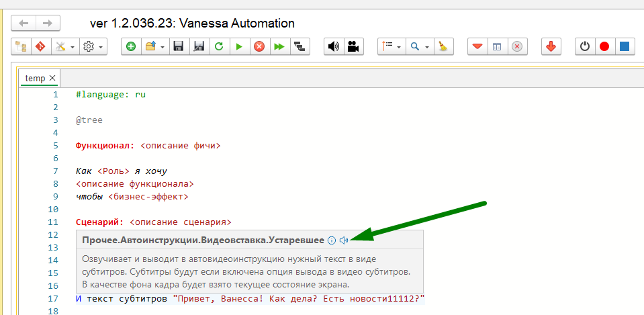Click the '@tree' tag on line 3
This screenshot has width=644, height=315.
89,120
